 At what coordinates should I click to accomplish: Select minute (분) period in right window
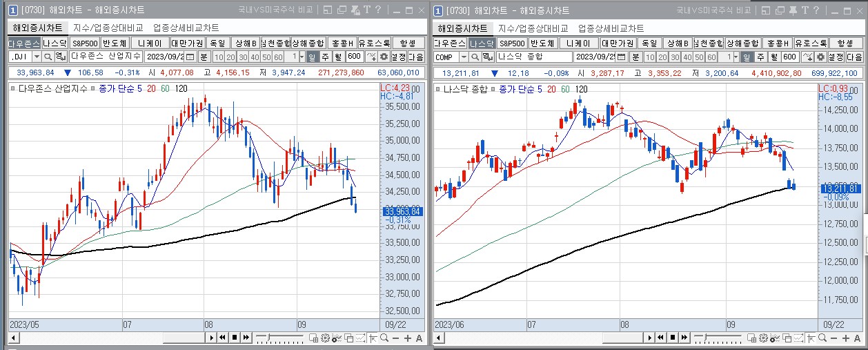coord(635,57)
